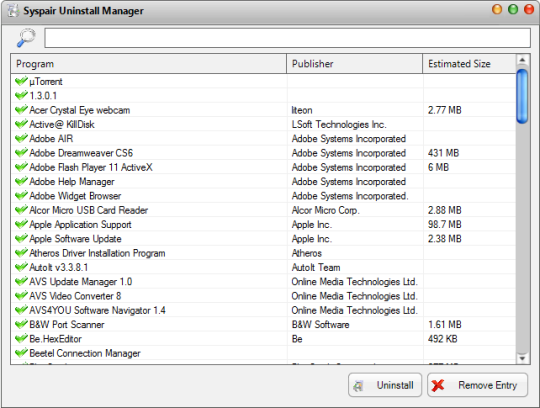Select Atheros Driver Installation Program name
Screen dimensions: 540x408
coord(97,253)
